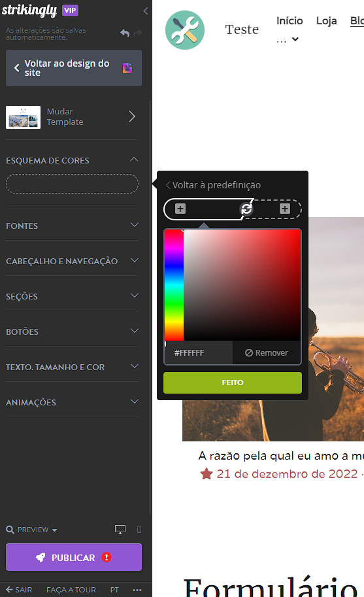Open the more options ellipsis icon
Viewport: 364px width, 597px height.
point(137,590)
